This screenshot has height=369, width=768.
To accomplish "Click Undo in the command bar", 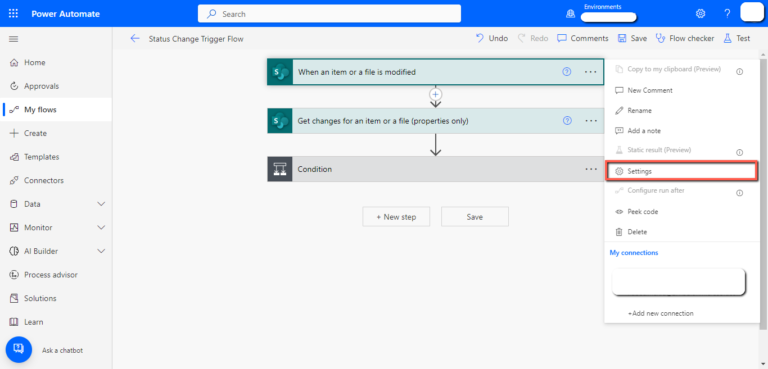I will (492, 38).
